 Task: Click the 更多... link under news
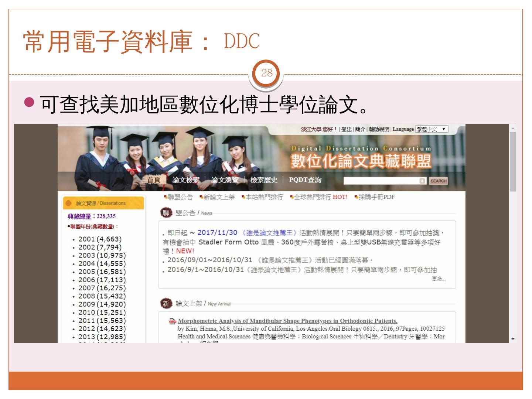pyautogui.click(x=439, y=279)
